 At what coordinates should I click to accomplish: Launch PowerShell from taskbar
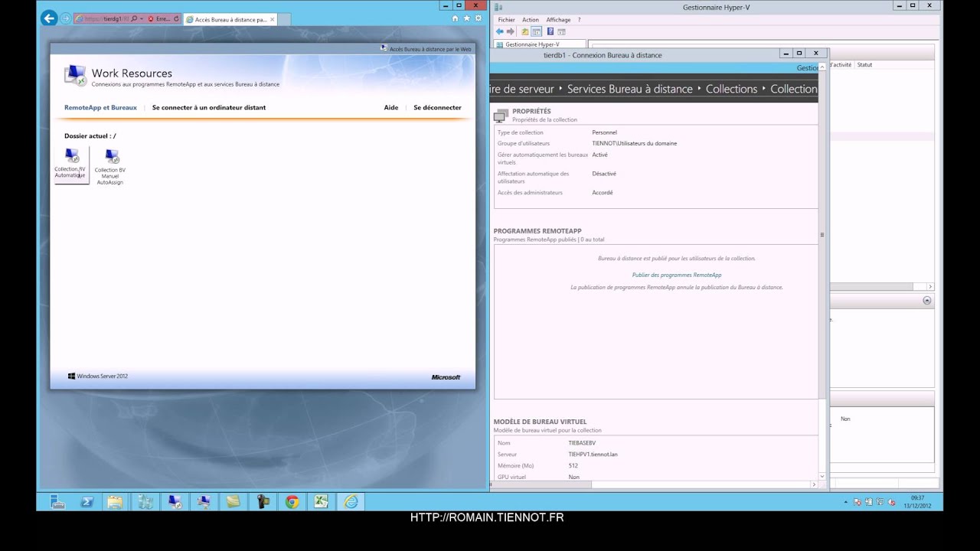tap(87, 502)
